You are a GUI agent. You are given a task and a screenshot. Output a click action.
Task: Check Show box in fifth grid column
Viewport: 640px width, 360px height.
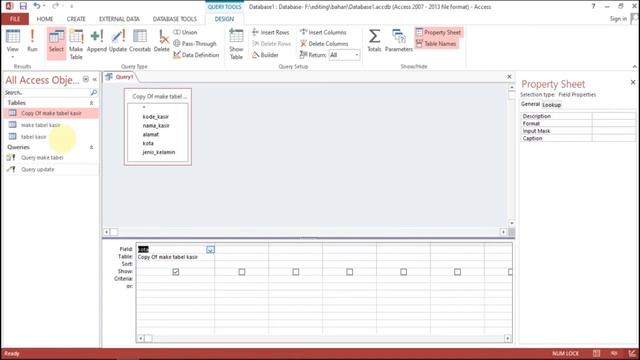(x=404, y=272)
